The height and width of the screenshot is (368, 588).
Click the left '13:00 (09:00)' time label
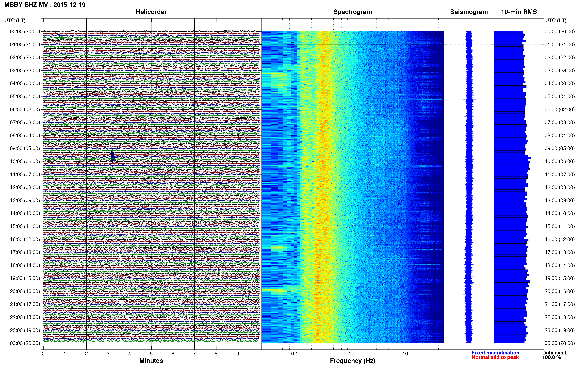tap(25, 200)
